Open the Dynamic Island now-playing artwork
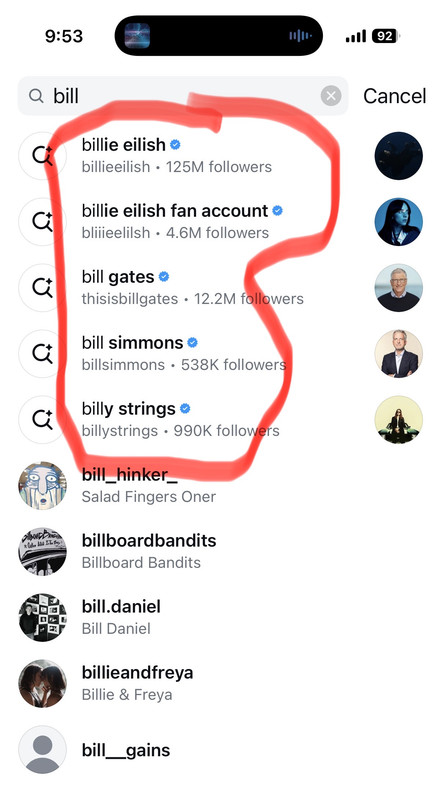The image size is (442, 800). (x=137, y=36)
